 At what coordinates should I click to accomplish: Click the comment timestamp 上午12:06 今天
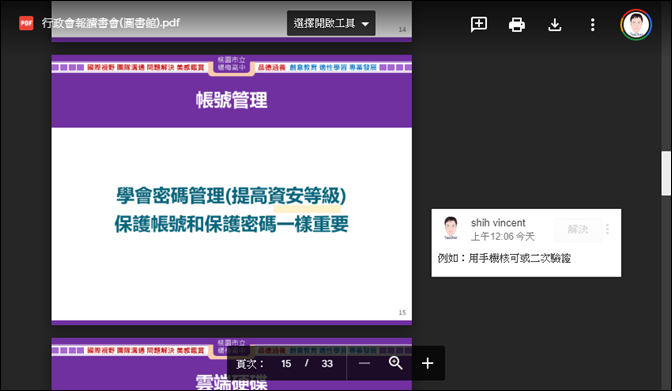coord(502,236)
